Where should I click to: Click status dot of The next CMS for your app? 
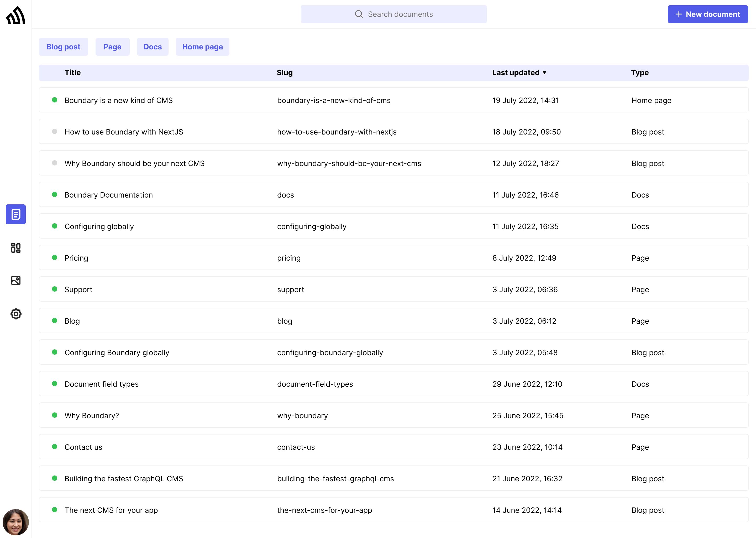point(55,510)
